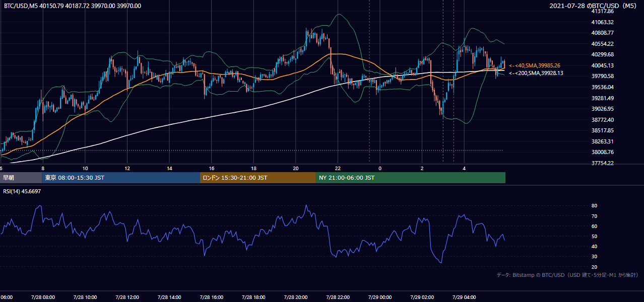Click the 7/28 10:00 date label

84,297
